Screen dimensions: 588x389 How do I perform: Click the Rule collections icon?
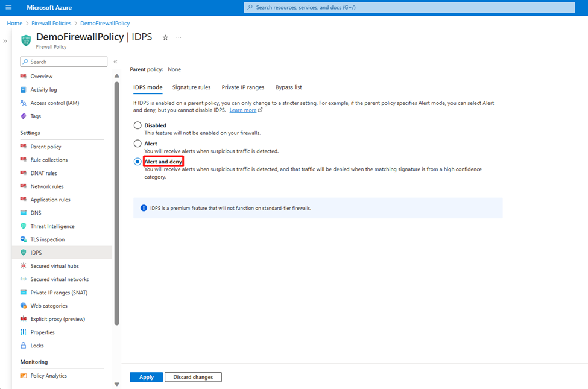coord(24,160)
